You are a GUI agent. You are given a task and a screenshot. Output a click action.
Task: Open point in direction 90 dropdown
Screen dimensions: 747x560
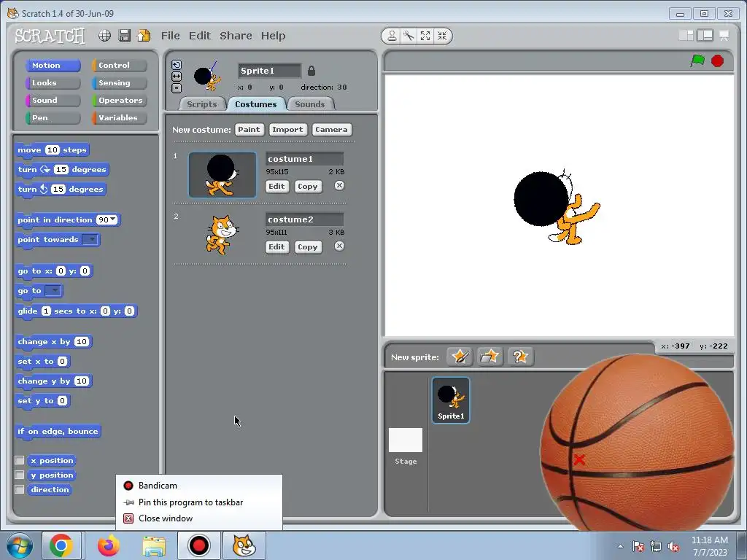click(113, 219)
